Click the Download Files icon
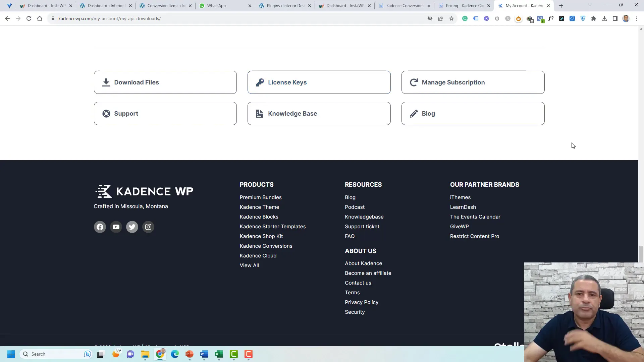 [x=106, y=82]
